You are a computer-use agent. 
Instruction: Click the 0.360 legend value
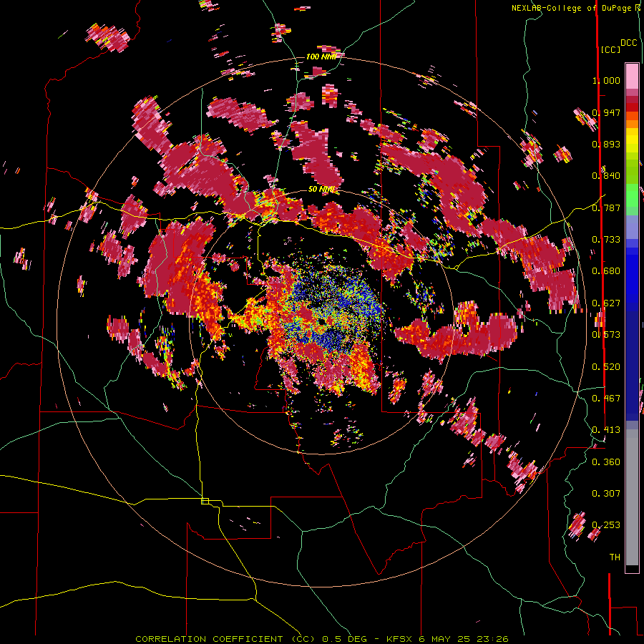[x=606, y=462]
